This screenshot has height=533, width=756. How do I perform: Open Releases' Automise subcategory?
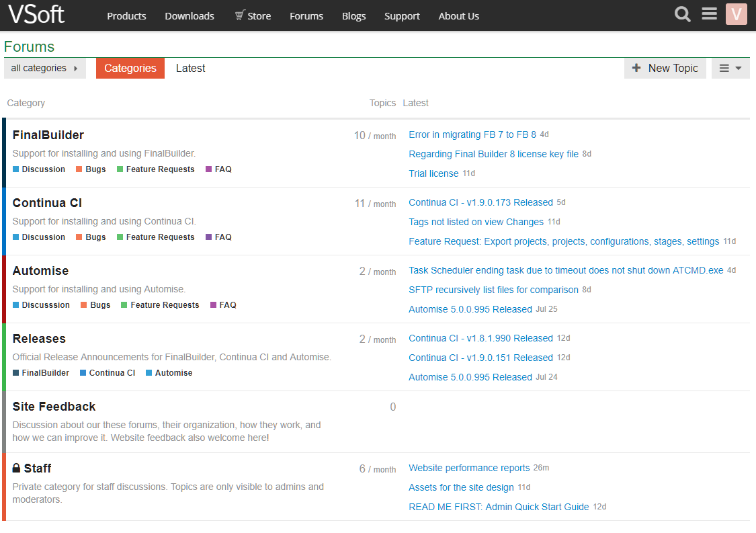click(169, 373)
